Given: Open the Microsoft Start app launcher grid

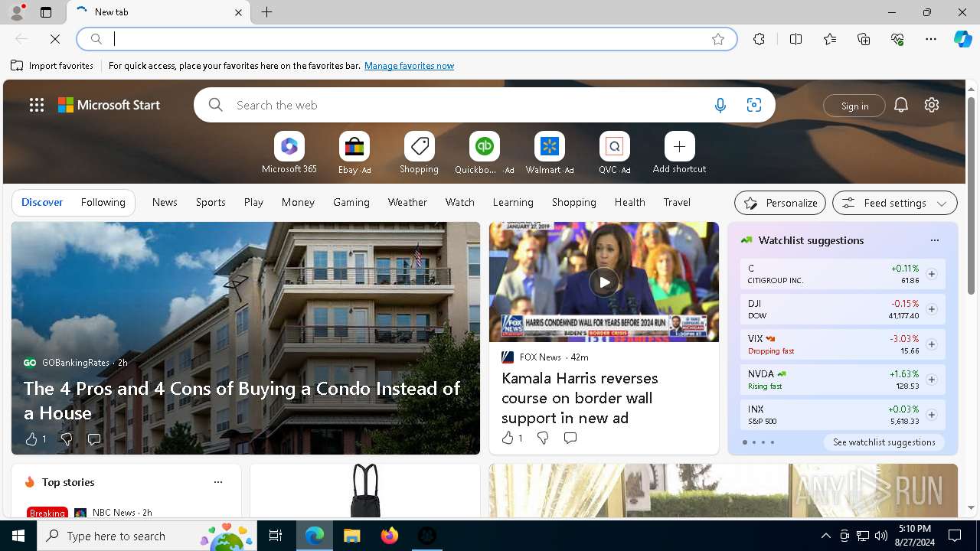Looking at the screenshot, I should tap(37, 105).
